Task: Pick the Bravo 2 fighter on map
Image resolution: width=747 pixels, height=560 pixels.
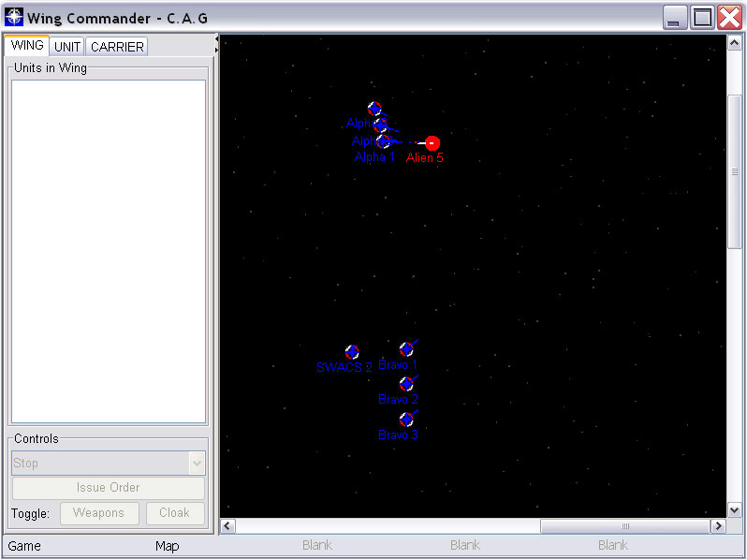Action: click(x=406, y=384)
